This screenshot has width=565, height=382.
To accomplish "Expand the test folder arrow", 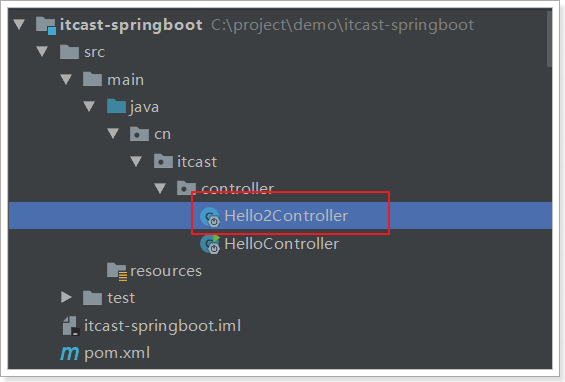I will [x=66, y=297].
